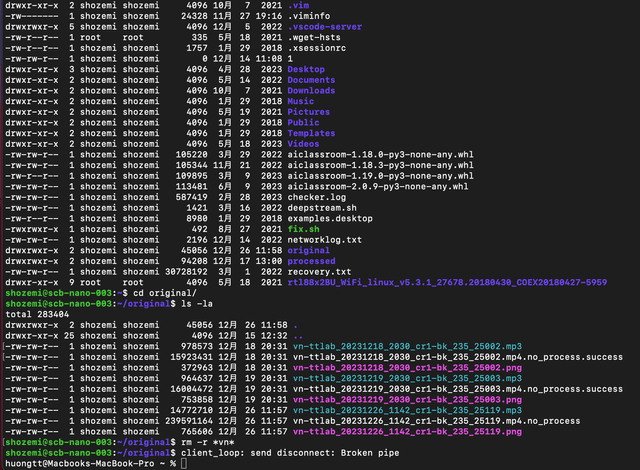The height and width of the screenshot is (470, 640).
Task: Click the recovery.txt filename
Action: (321, 272)
